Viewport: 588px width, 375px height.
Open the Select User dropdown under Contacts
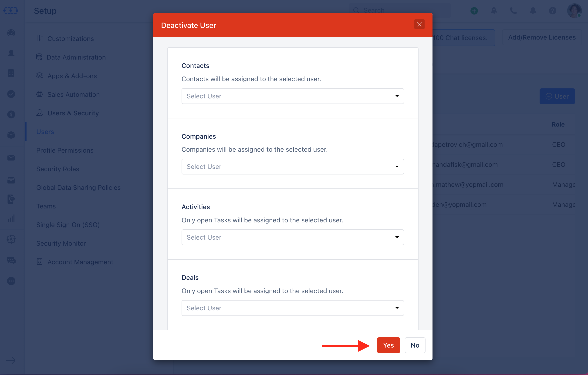tap(292, 96)
